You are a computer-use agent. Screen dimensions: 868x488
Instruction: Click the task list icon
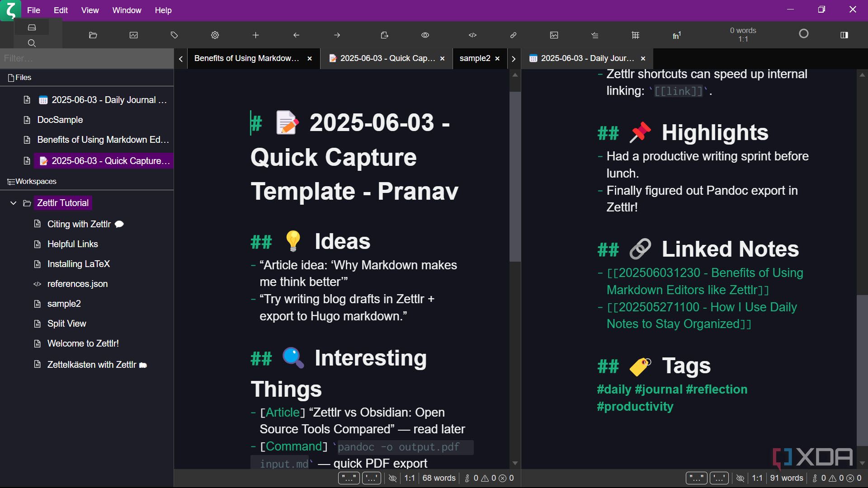click(594, 35)
